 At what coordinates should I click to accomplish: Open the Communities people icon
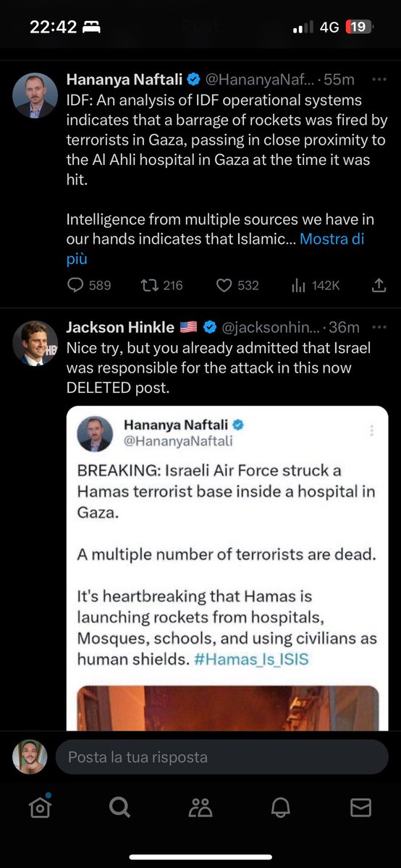(200, 807)
